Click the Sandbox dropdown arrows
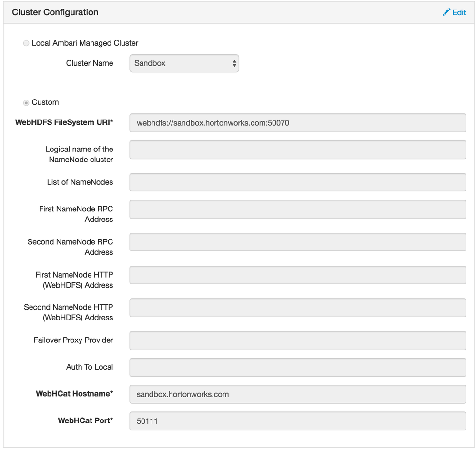Screen dimensions: 476x450 [234, 63]
